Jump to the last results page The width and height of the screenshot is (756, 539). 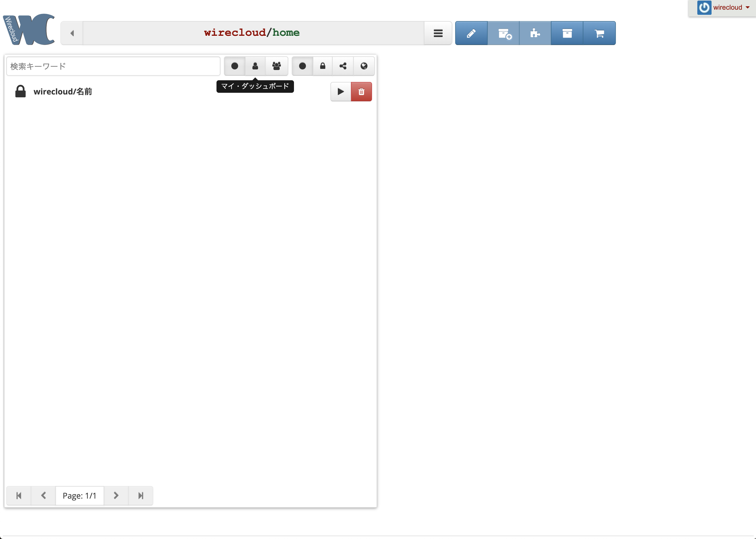(141, 495)
